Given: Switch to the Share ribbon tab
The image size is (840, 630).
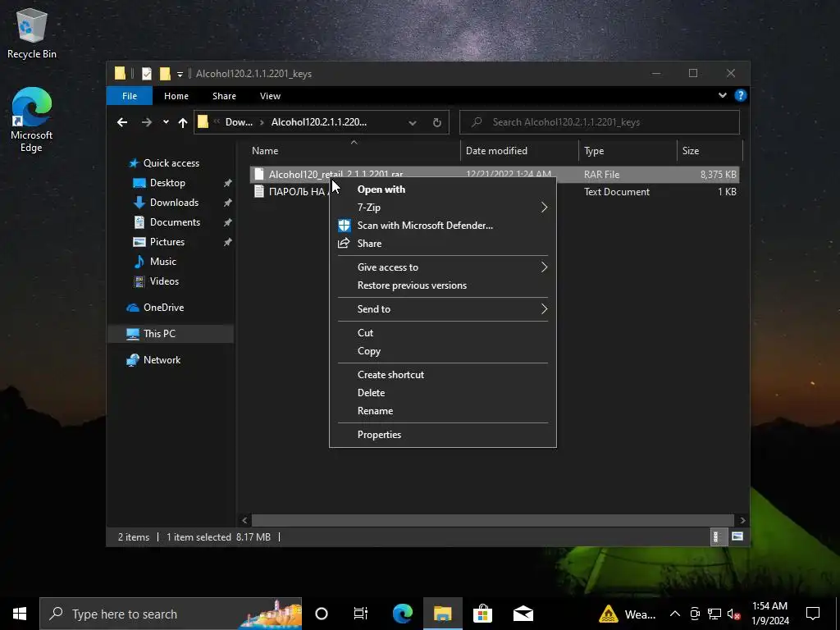Looking at the screenshot, I should [x=224, y=96].
